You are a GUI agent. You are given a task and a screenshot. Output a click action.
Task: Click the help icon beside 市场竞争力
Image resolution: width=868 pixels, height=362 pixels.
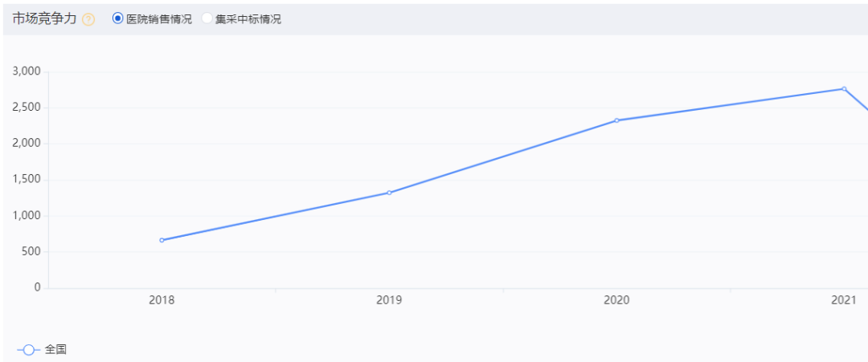click(x=88, y=19)
